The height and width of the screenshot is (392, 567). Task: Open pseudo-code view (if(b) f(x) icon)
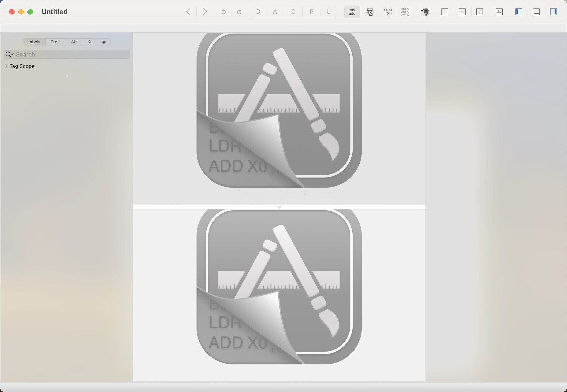coord(388,12)
